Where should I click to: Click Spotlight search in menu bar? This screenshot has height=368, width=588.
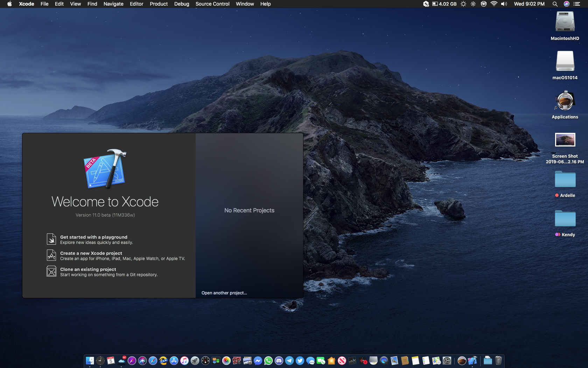[x=555, y=4]
